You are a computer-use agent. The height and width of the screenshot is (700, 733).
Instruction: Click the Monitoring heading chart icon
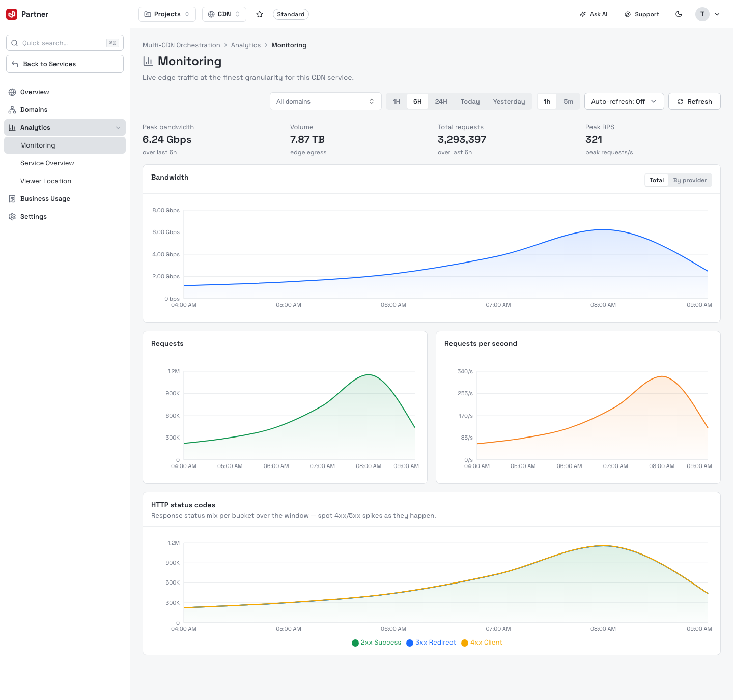click(x=148, y=61)
